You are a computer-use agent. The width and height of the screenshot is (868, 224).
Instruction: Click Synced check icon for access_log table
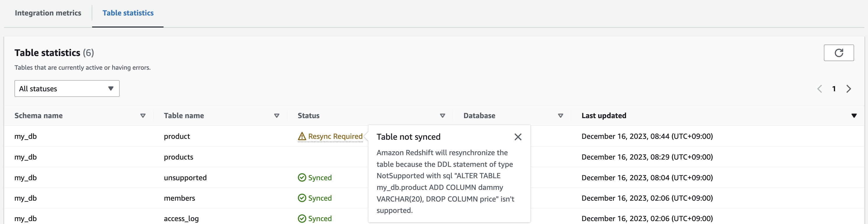tap(302, 218)
